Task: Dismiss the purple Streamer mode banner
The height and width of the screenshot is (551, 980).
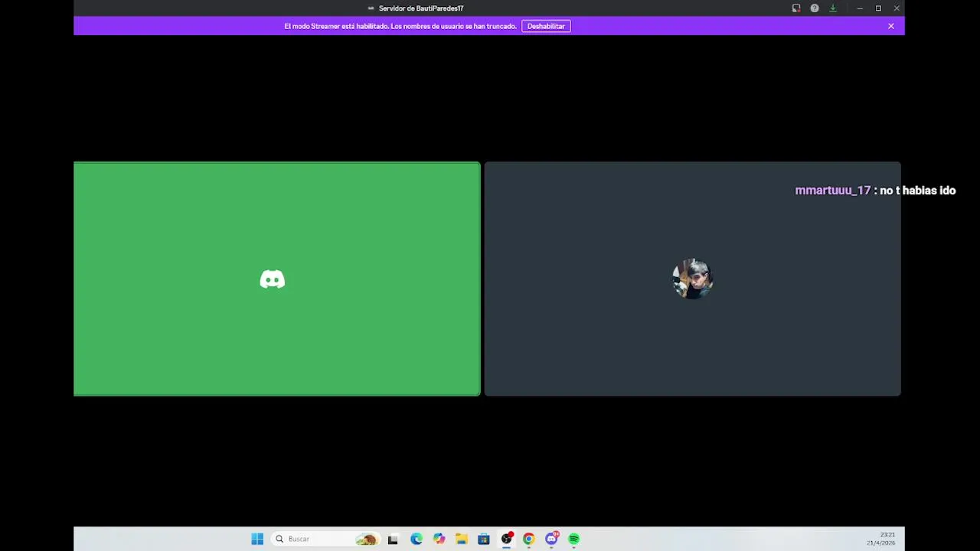Action: [x=890, y=26]
